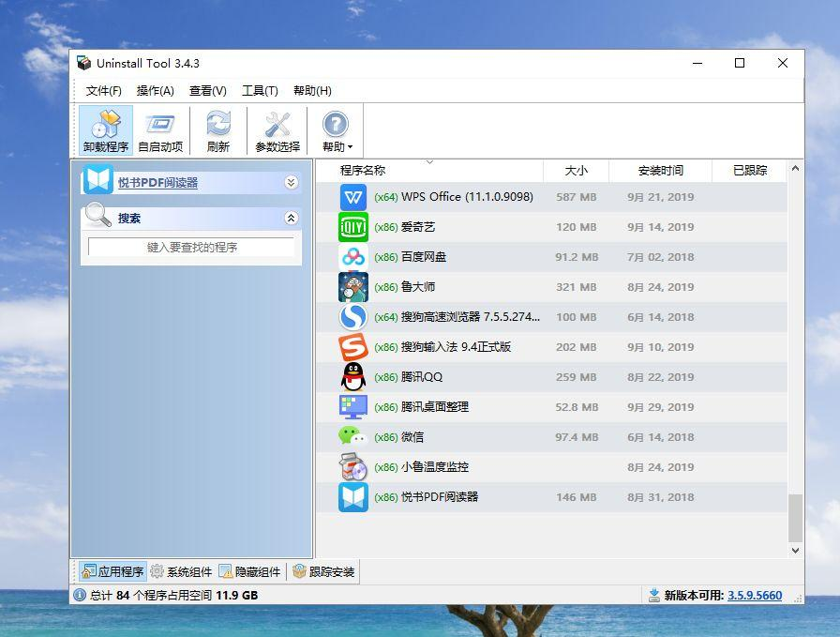Click the 腾讯桌面整理 monitor icon
Screen dimensions: 840x637
[x=353, y=407]
